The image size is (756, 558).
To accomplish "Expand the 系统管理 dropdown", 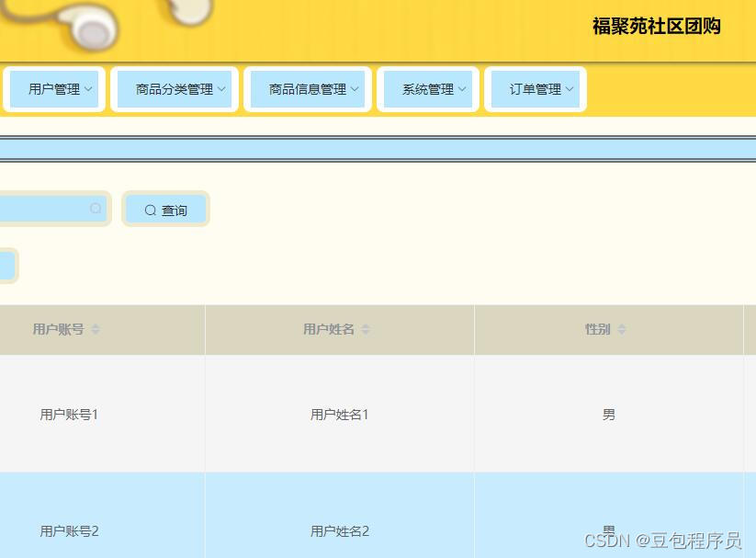I will pos(428,89).
